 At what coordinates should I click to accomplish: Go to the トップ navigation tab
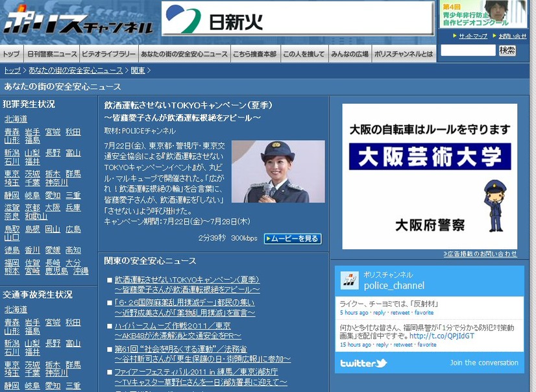(11, 54)
